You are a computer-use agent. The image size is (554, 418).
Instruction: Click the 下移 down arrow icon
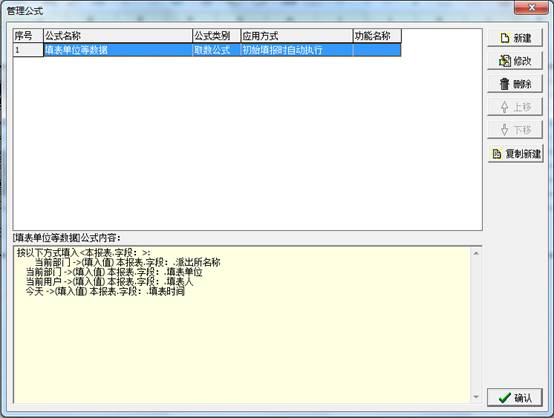click(505, 130)
